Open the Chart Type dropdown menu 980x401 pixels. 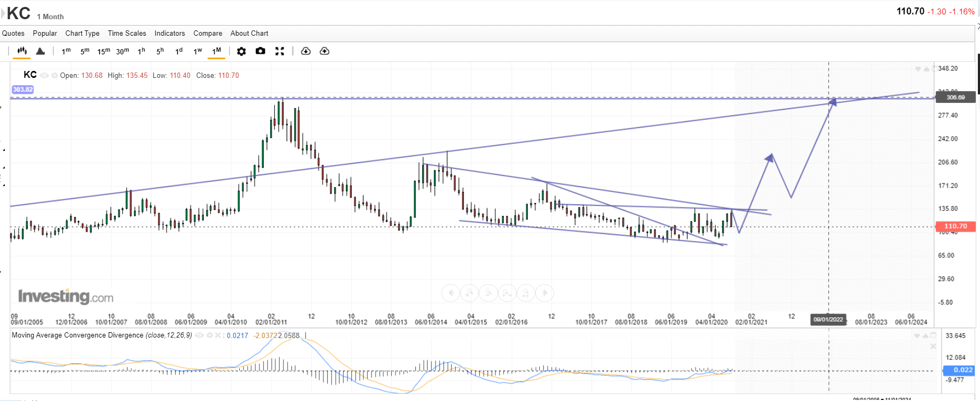(82, 33)
